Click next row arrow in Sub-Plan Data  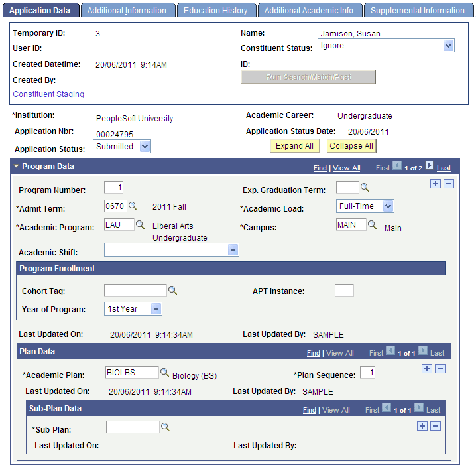pyautogui.click(x=418, y=407)
